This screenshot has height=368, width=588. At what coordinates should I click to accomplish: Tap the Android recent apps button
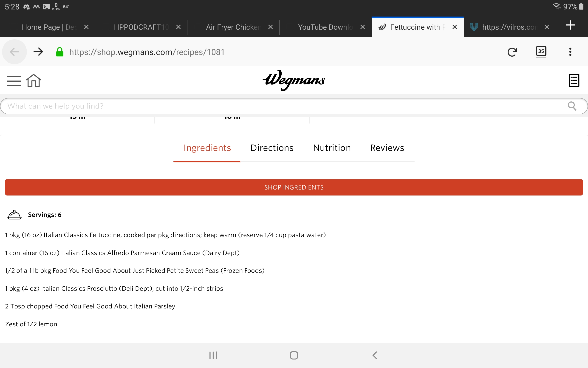(213, 355)
